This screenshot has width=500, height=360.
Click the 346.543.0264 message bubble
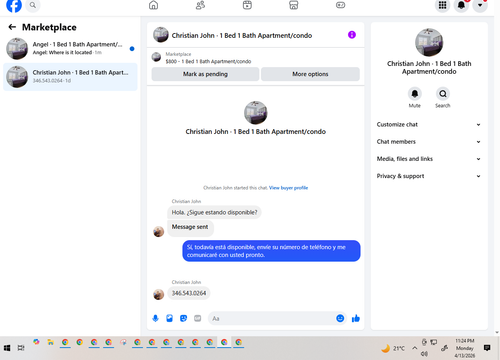[189, 293]
